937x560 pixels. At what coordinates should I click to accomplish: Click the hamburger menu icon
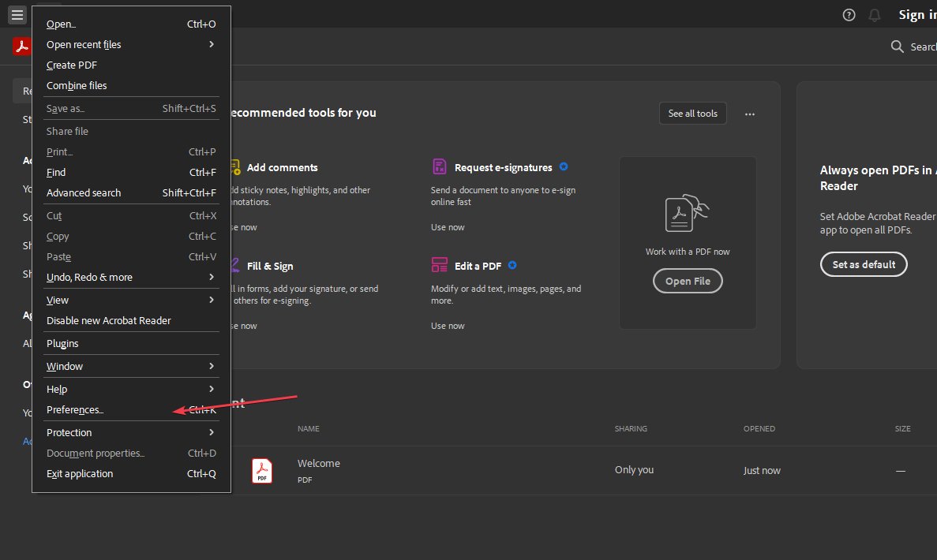17,15
